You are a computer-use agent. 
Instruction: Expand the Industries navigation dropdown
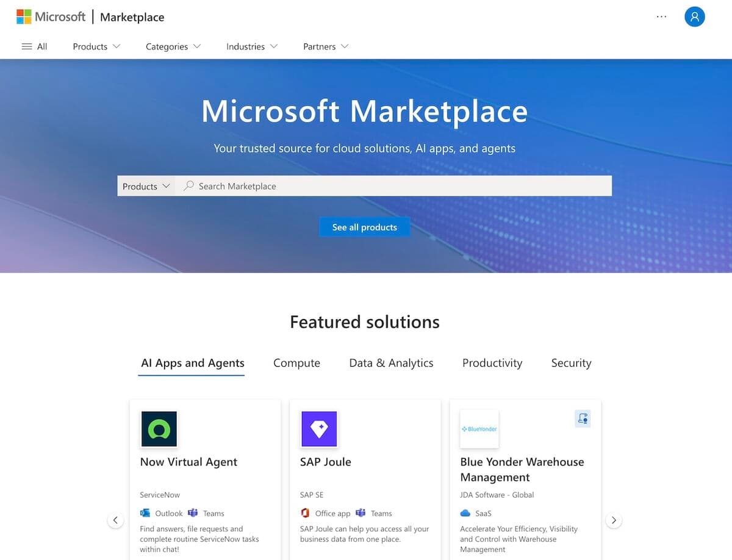(x=252, y=46)
